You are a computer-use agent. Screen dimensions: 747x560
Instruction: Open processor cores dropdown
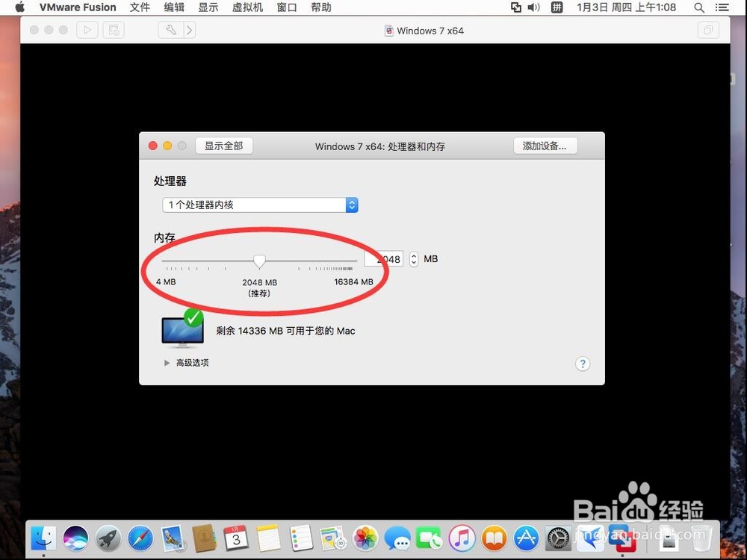pyautogui.click(x=260, y=205)
